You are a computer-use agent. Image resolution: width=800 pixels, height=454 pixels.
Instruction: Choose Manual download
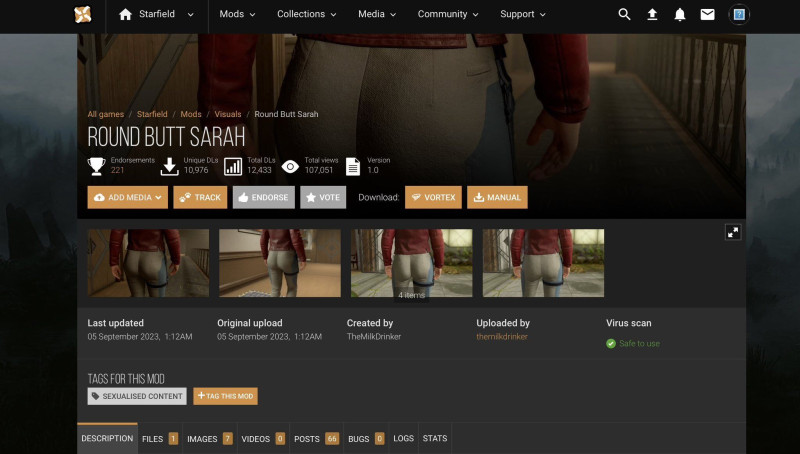coord(497,197)
